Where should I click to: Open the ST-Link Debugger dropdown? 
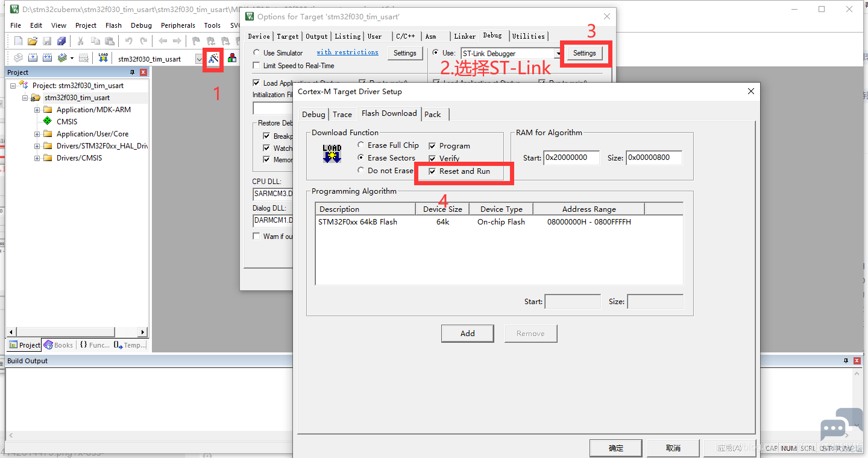click(559, 54)
